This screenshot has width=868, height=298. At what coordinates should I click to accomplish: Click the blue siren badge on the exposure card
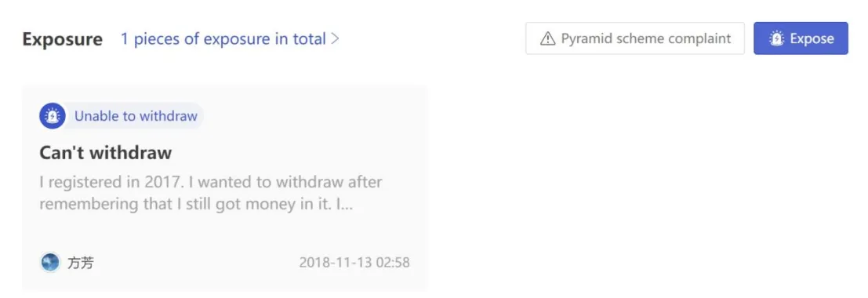(53, 116)
